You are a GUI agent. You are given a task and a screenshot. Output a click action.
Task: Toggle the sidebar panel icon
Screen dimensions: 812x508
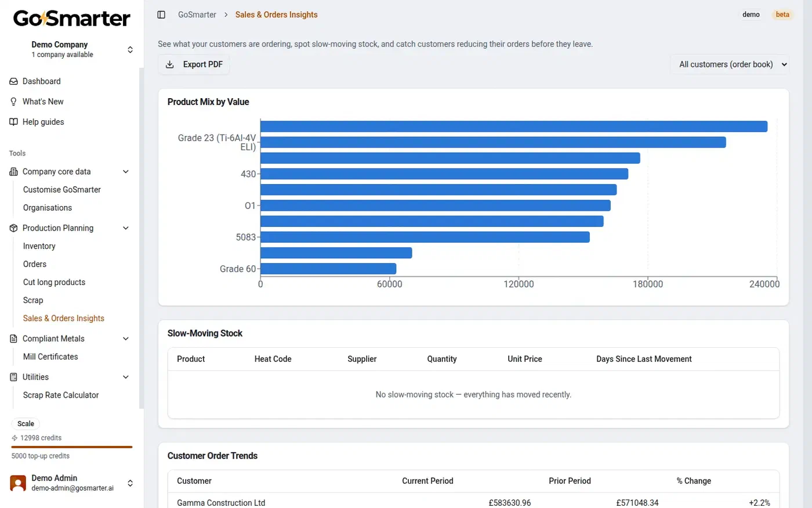click(x=161, y=15)
